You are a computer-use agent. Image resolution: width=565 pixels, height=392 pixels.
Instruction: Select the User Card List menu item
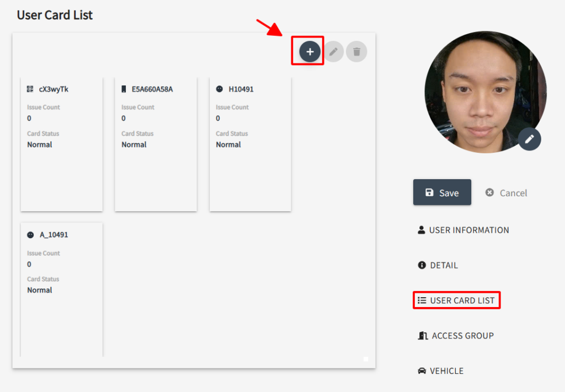click(457, 300)
